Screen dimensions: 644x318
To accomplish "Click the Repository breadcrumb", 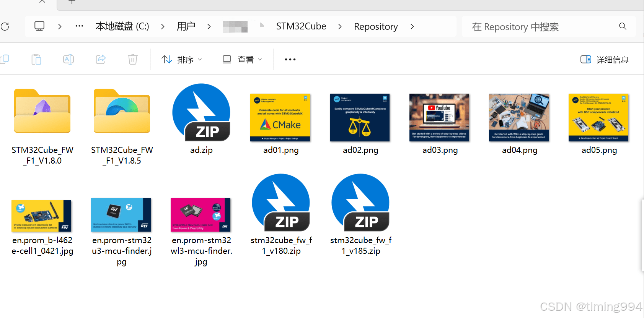I will [x=376, y=26].
